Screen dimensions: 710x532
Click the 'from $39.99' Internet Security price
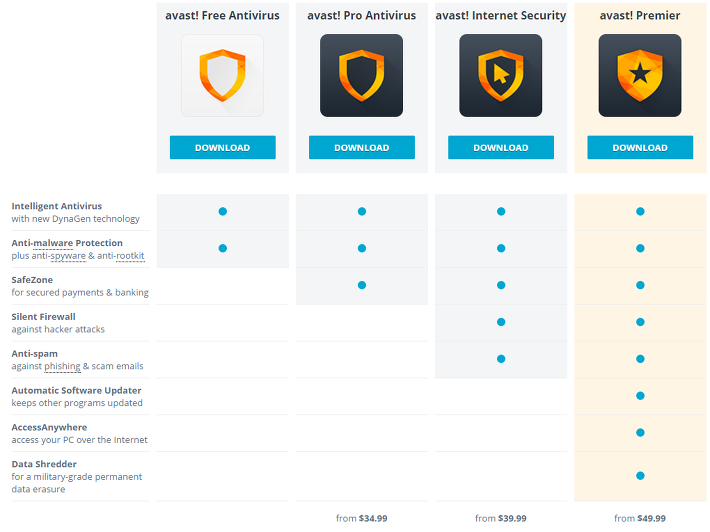pos(501,518)
